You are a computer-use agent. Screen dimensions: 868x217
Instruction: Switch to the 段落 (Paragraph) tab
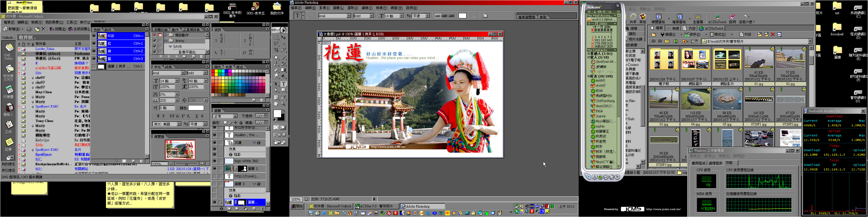169,67
